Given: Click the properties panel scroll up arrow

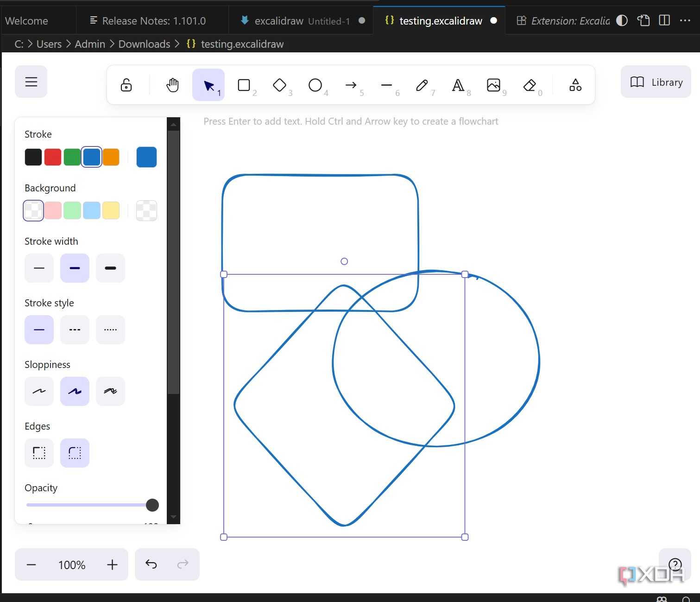Looking at the screenshot, I should [x=173, y=124].
